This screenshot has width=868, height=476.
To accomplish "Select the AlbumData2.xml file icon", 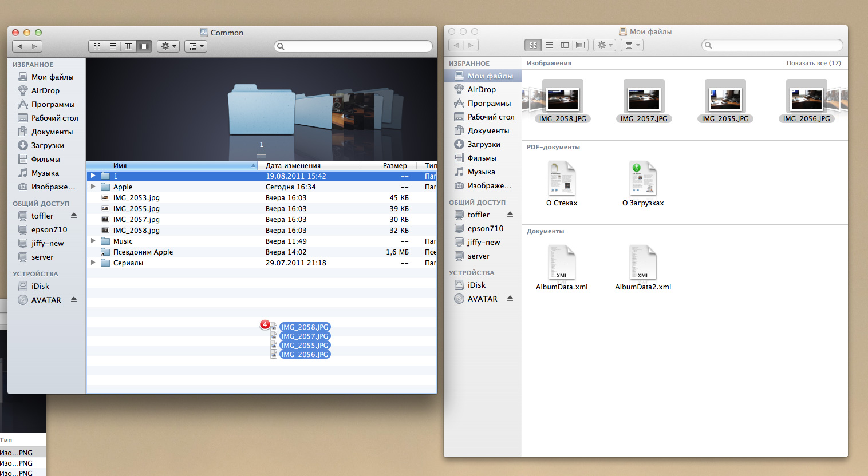I will tap(642, 263).
